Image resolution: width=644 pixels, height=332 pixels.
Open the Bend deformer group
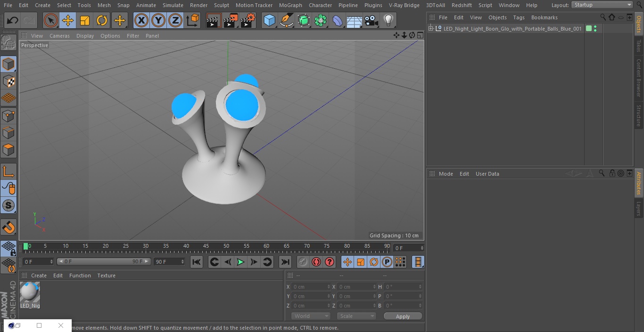click(x=338, y=21)
